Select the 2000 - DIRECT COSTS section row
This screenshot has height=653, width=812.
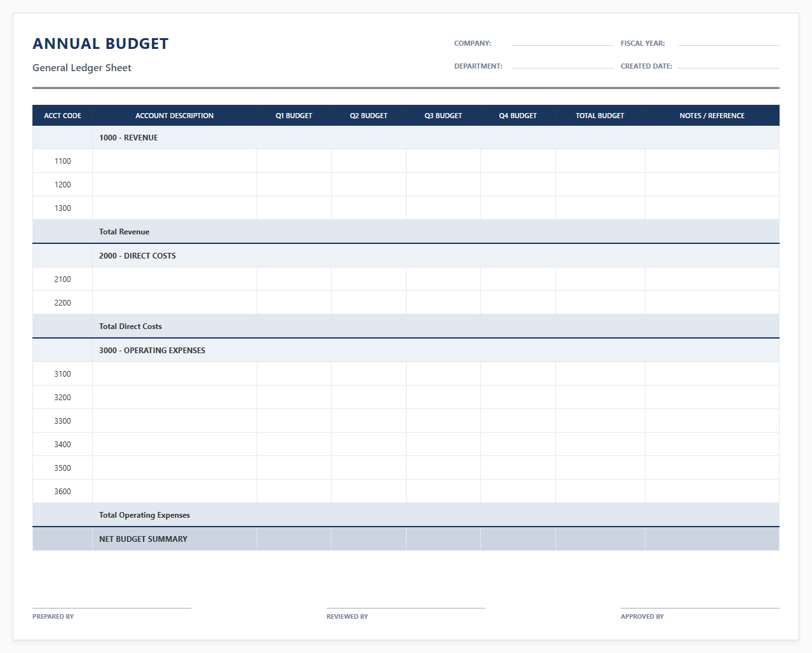pyautogui.click(x=406, y=256)
